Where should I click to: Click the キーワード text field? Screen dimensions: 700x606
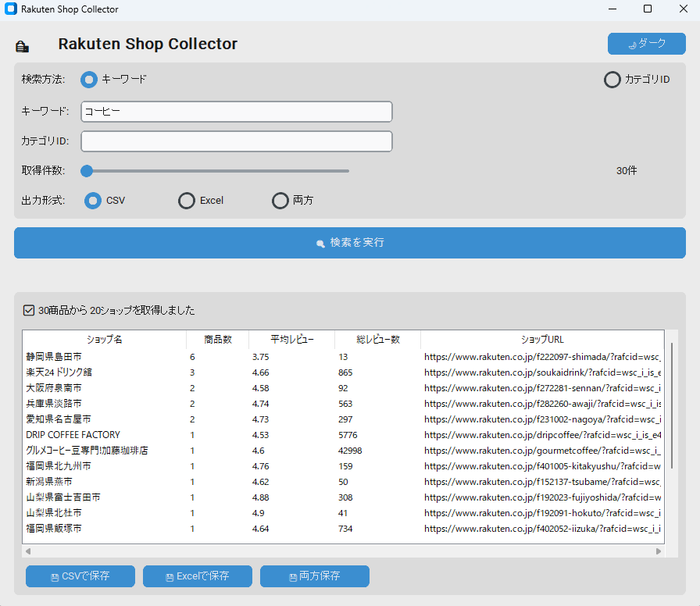[x=237, y=112]
